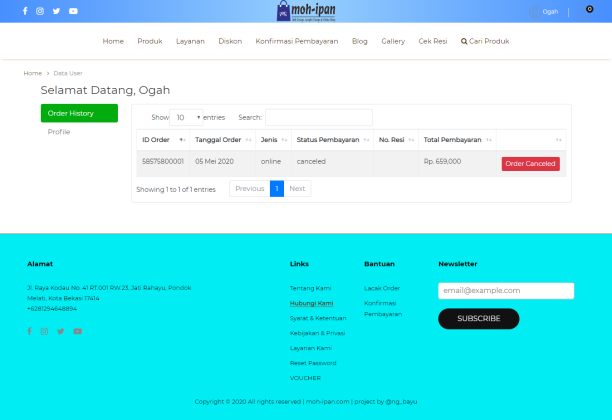Click the red Order Canceled button
This screenshot has height=420, width=612.
pos(530,164)
